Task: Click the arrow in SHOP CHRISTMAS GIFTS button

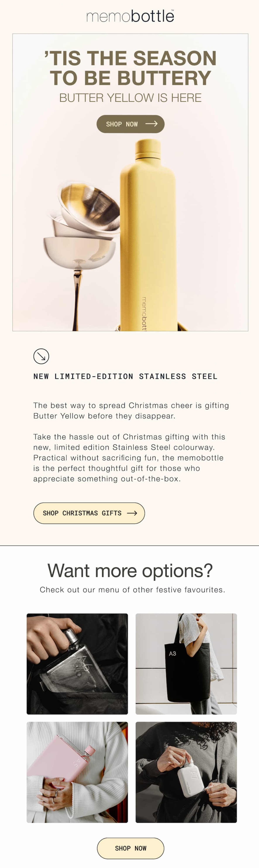Action: pos(132,513)
